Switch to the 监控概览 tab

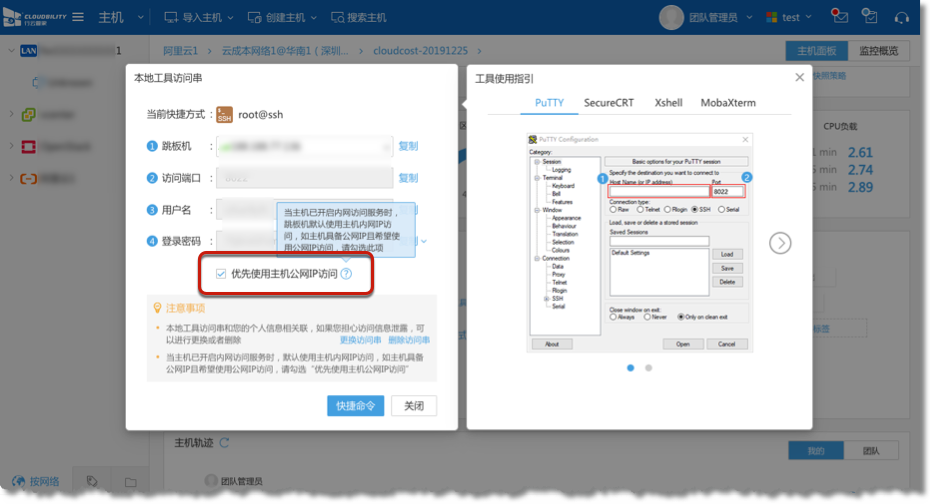click(878, 51)
